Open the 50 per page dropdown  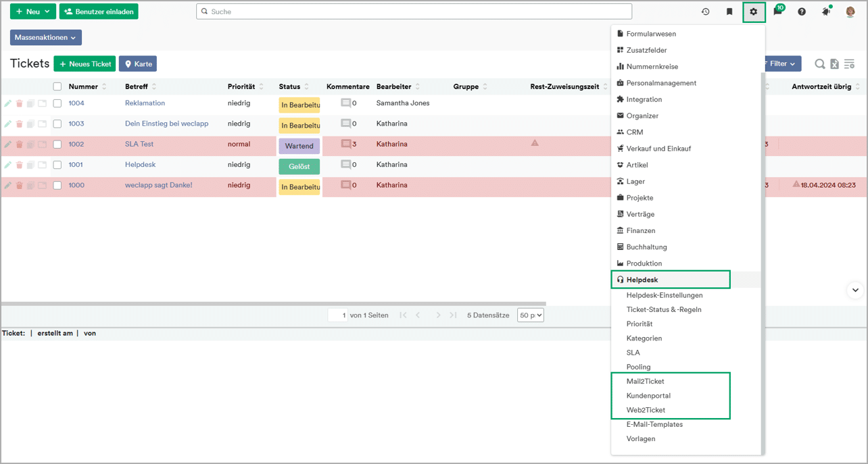[531, 315]
